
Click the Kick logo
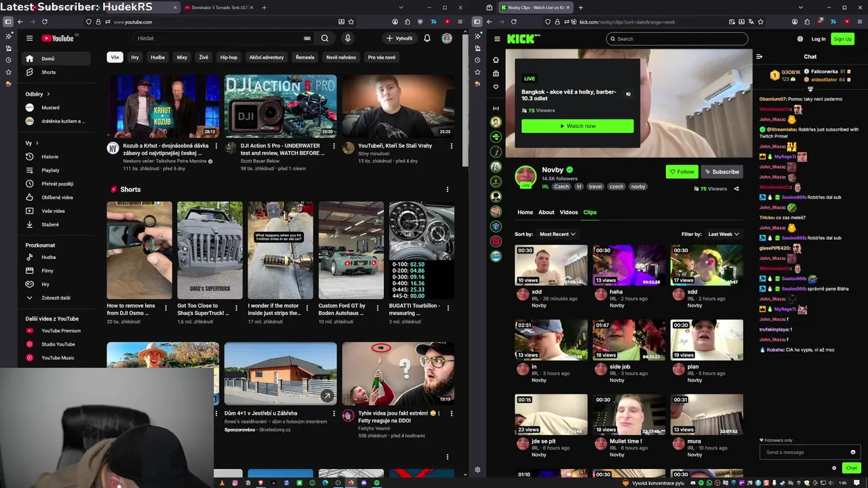[x=524, y=39]
